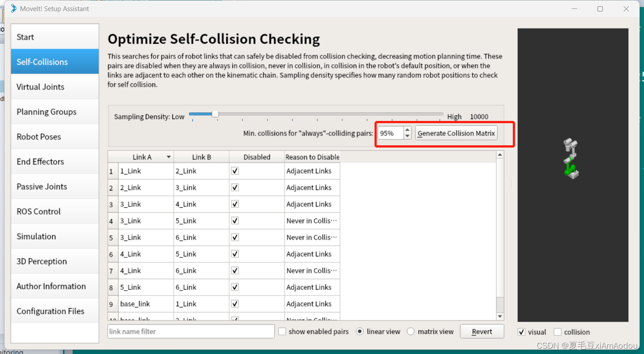Click the min collisions percentage field
The image size is (644, 354).
390,133
